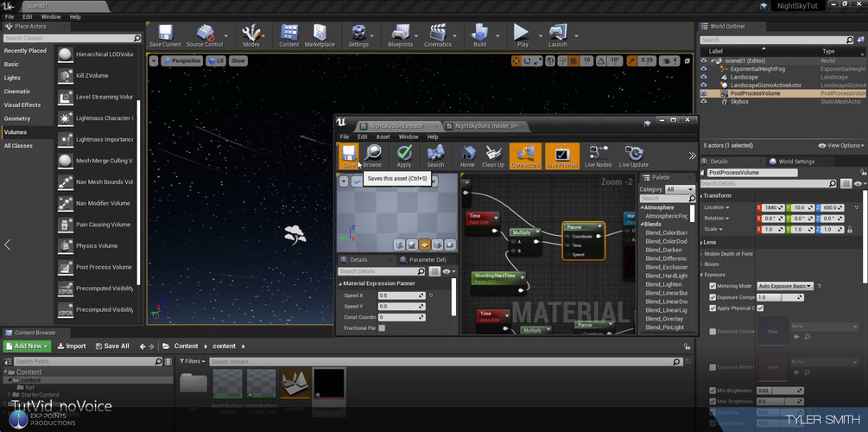Click the Launch toolbar button
Viewport: 868px width, 432px height.
coord(557,36)
